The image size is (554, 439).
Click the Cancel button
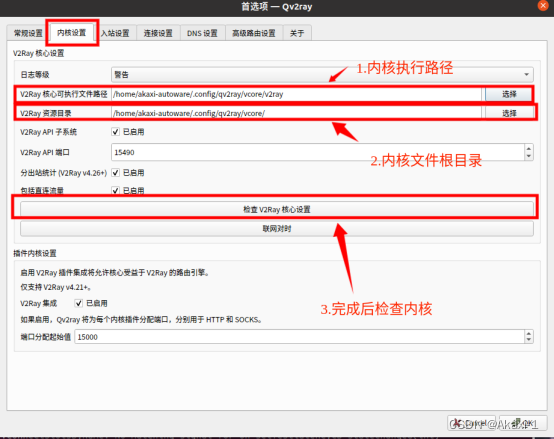[x=471, y=422]
